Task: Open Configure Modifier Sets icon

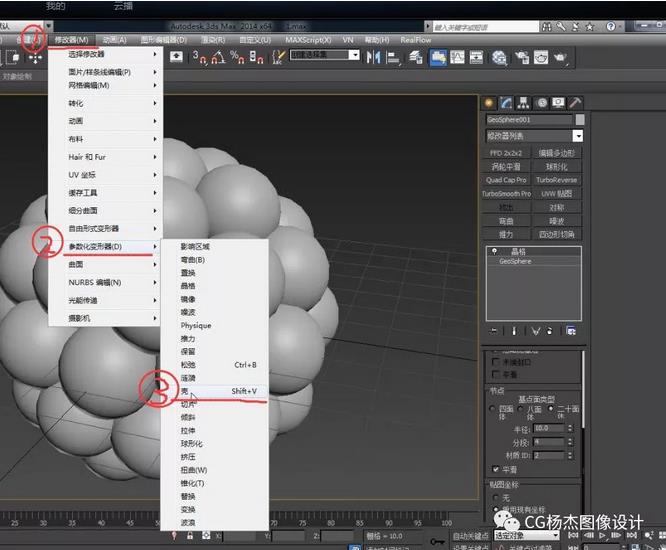Action: tap(571, 330)
